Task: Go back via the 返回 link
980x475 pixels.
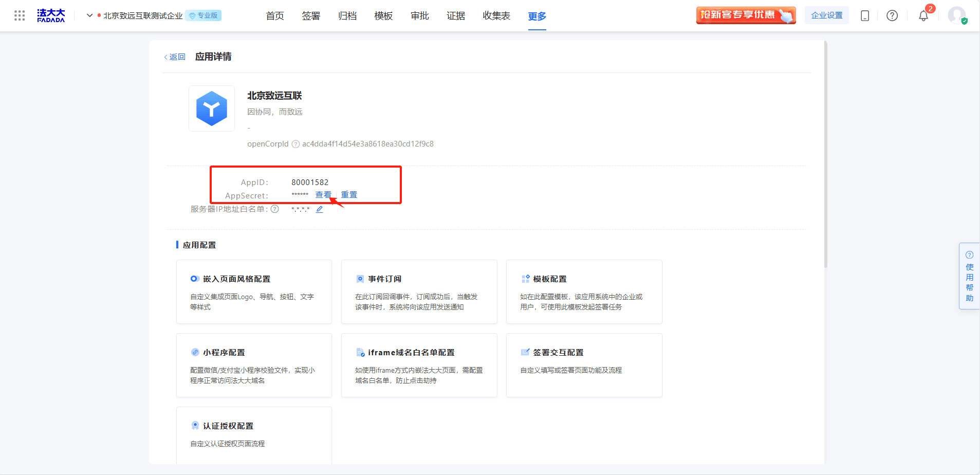Action: point(175,57)
